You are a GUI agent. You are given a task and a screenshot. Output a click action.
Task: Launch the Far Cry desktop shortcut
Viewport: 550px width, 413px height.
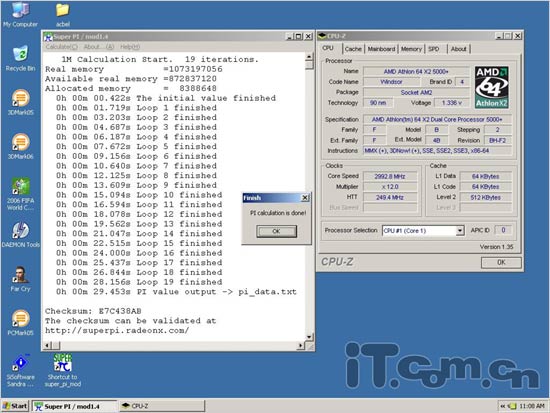click(x=20, y=279)
